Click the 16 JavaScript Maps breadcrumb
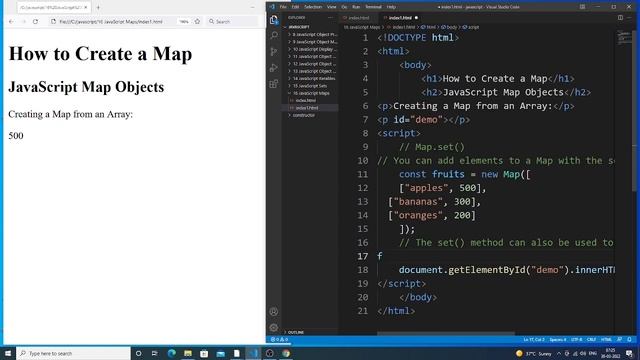The image size is (640, 360). click(362, 27)
